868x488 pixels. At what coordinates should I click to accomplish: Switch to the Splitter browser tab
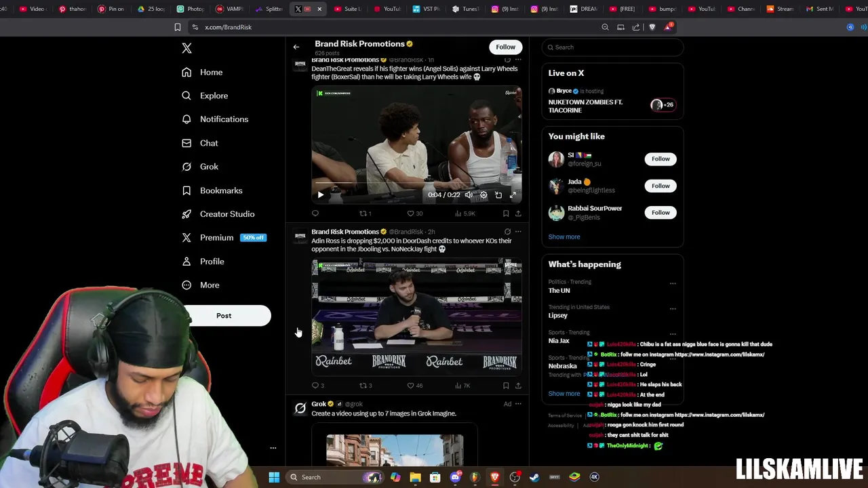pos(269,9)
